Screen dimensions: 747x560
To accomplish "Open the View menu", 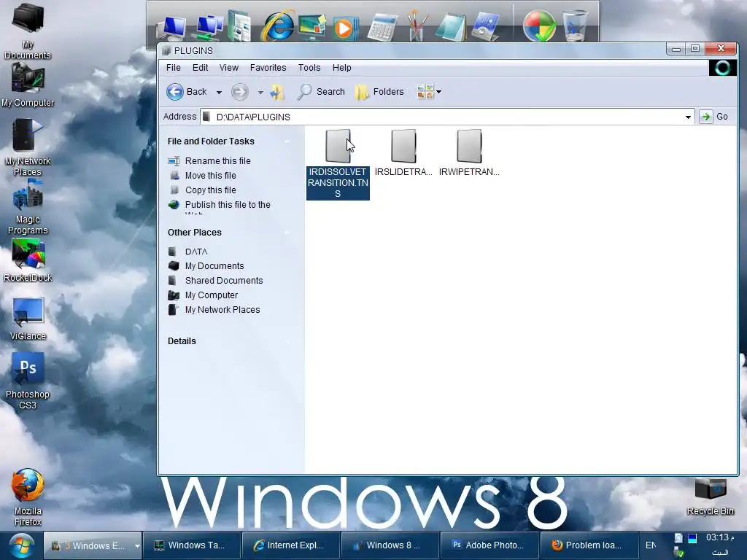I will tap(228, 68).
